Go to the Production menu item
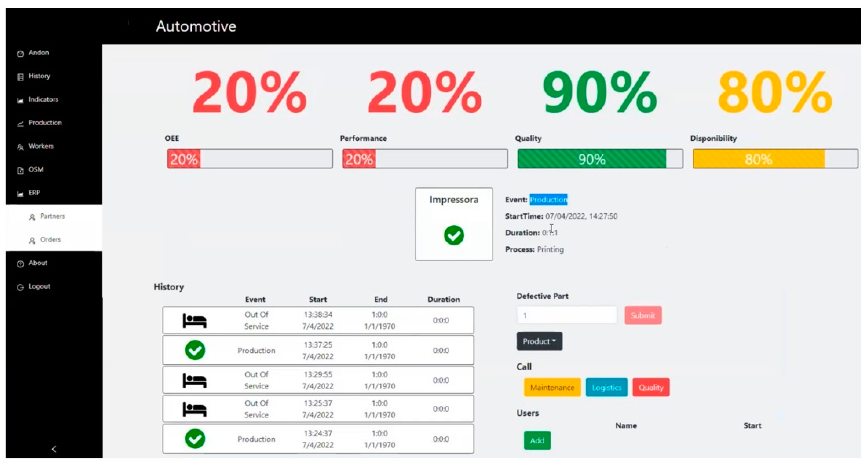The height and width of the screenshot is (467, 868). 45,123
